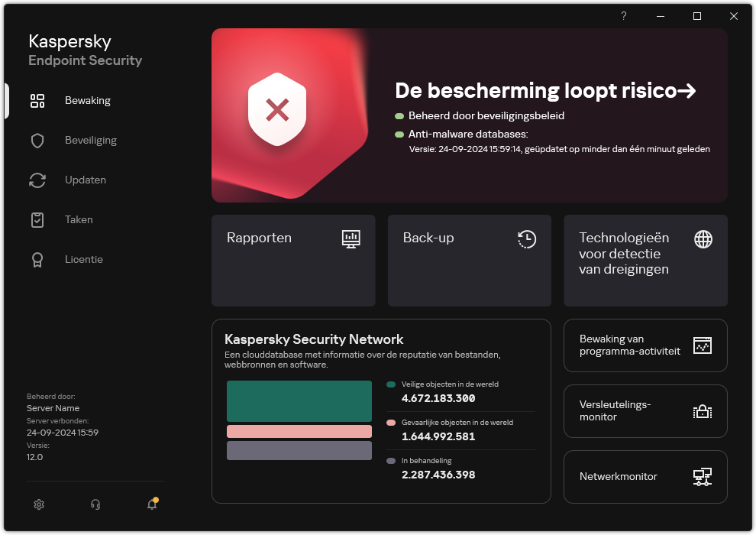Image resolution: width=756 pixels, height=535 pixels.
Task: Open notifications via the bell icon
Action: [x=151, y=504]
